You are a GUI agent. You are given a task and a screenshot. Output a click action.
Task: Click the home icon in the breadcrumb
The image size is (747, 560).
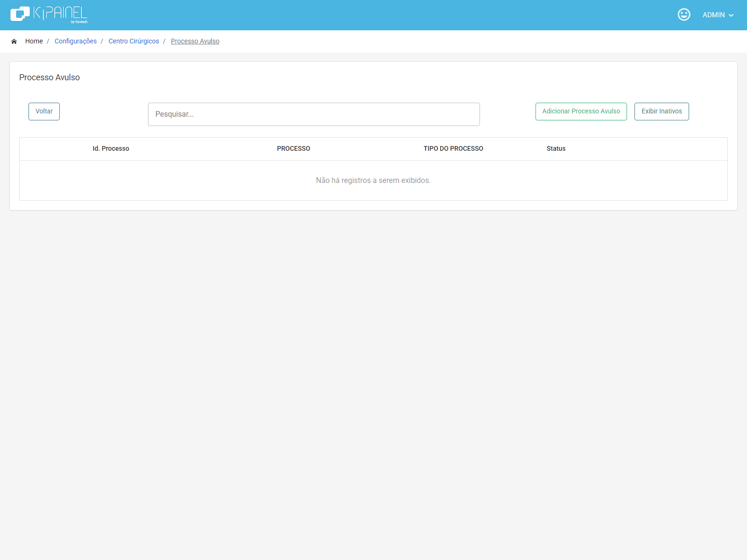click(14, 42)
